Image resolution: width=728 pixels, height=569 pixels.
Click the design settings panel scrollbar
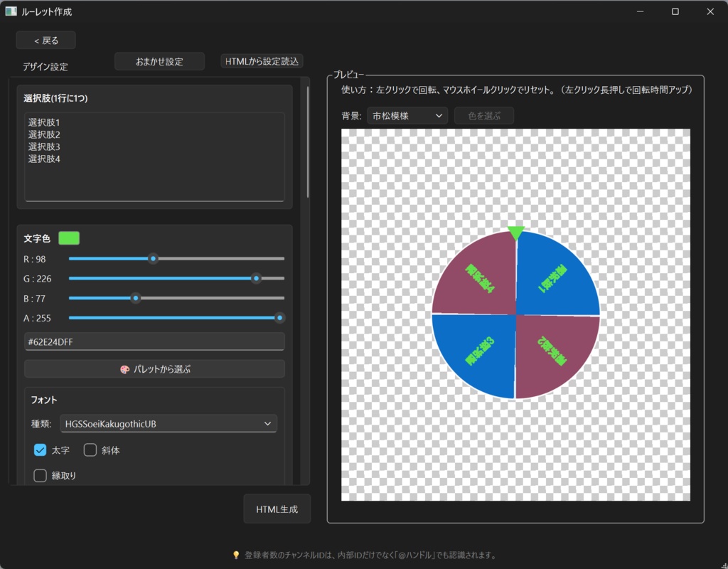(x=307, y=142)
